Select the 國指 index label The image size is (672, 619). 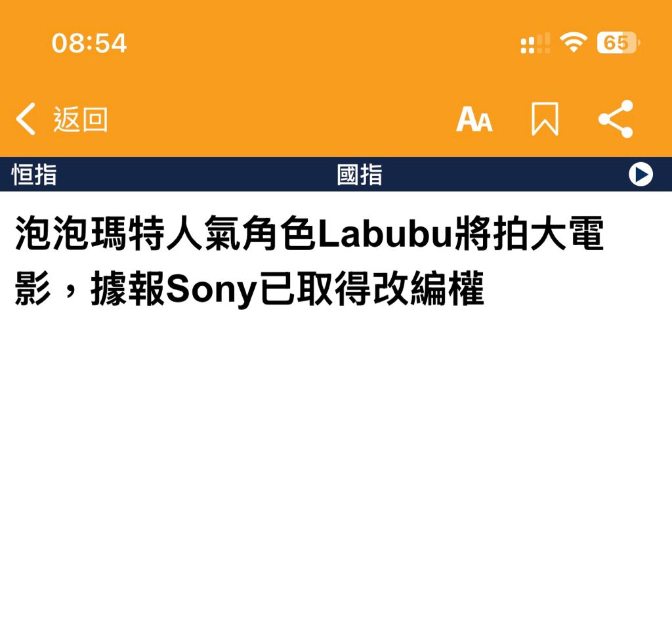point(360,175)
